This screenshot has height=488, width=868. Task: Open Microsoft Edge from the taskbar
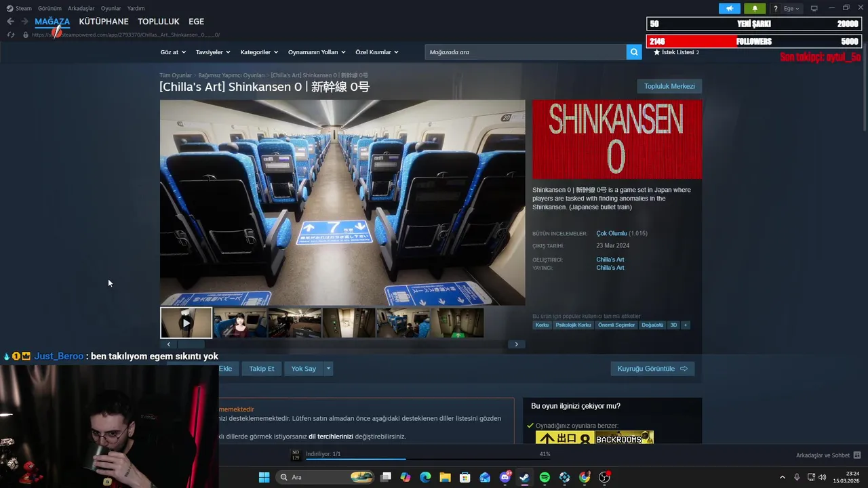pos(425,477)
